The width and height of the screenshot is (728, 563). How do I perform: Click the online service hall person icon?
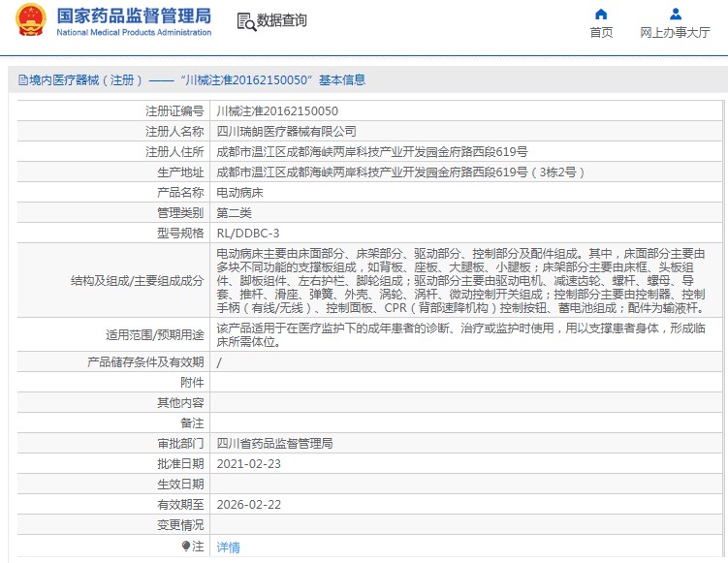(676, 14)
